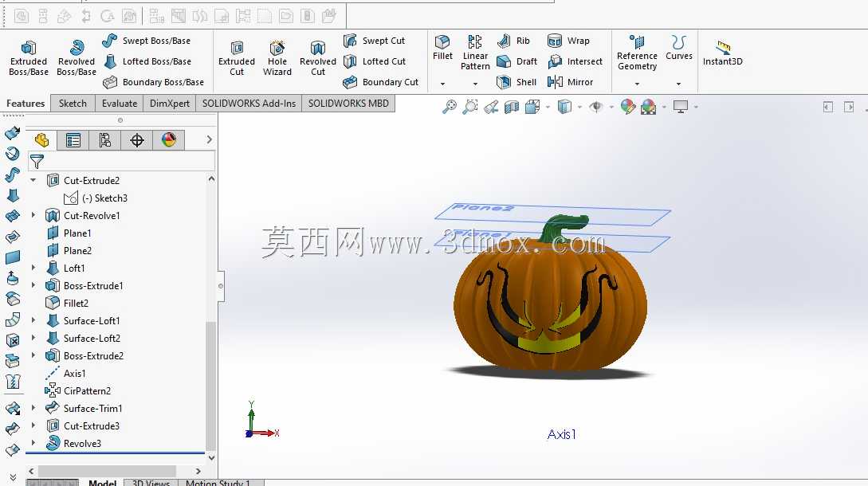
Task: Select the Fillet tool
Action: (442, 48)
